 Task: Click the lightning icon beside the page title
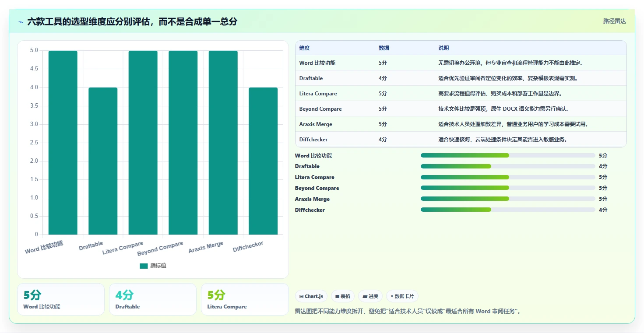(21, 21)
